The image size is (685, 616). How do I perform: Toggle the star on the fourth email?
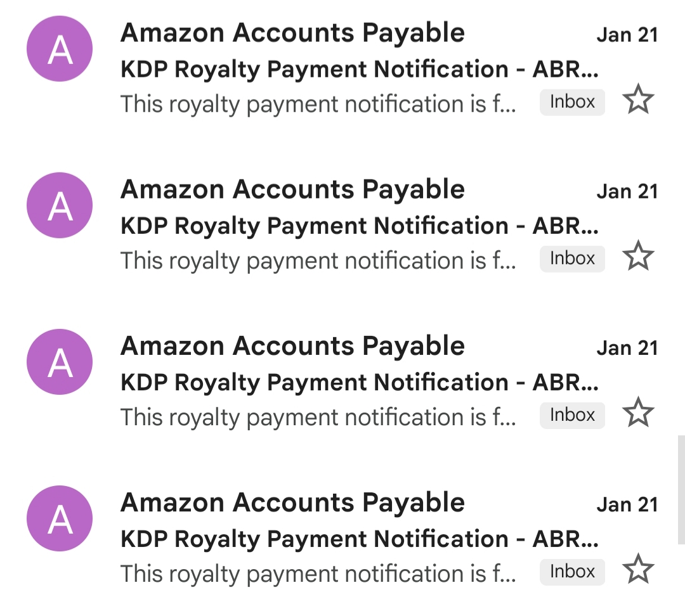(637, 570)
